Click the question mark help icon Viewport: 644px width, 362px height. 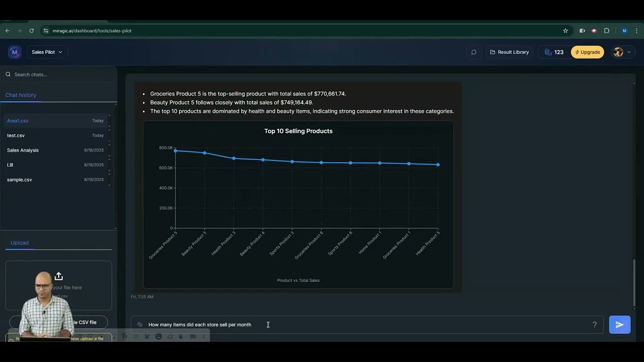click(x=594, y=325)
